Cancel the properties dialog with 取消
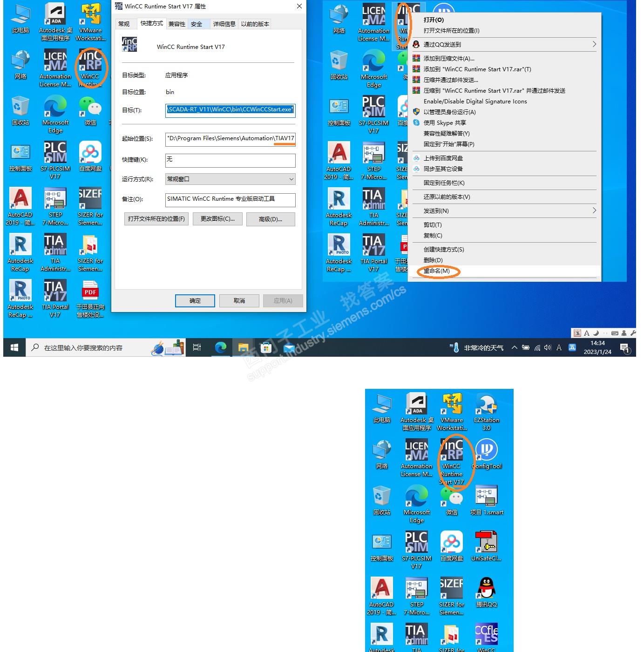Viewport: 644px width, 652px height. [239, 301]
